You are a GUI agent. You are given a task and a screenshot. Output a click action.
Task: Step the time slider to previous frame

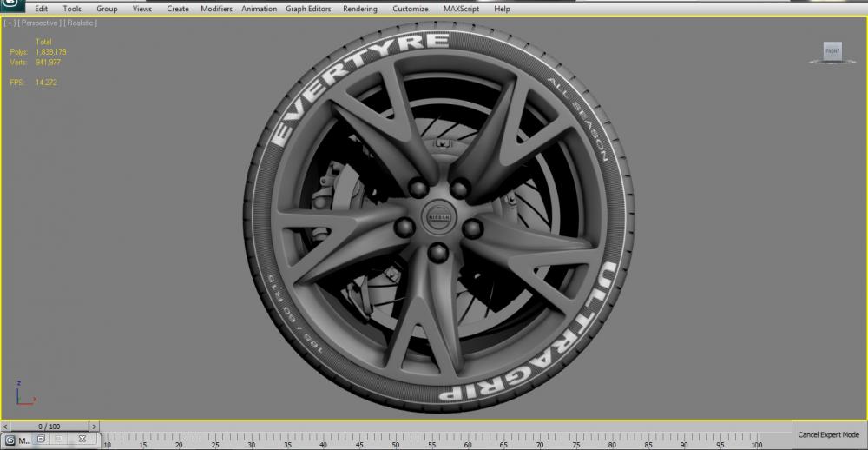(5, 427)
